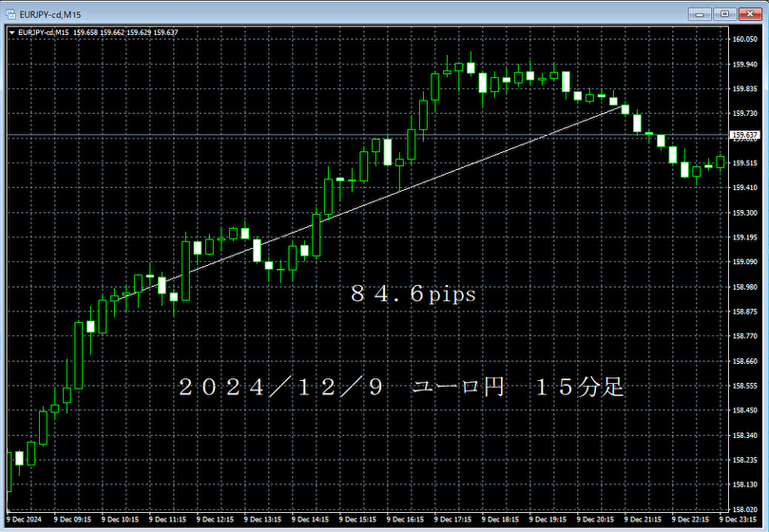Click the EURJPY chart window icon
769x532 pixels.
(10, 14)
